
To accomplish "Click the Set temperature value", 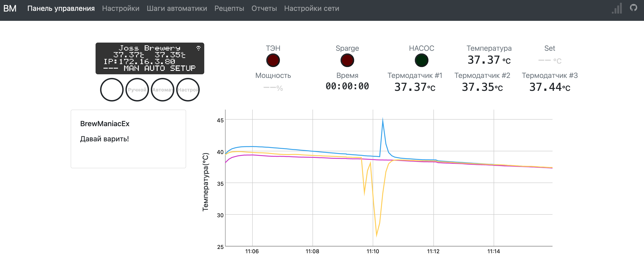I will 550,60.
